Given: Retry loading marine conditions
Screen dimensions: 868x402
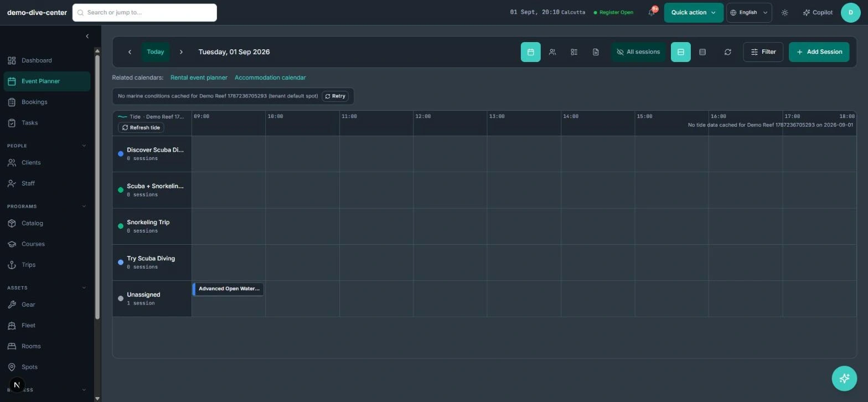Looking at the screenshot, I should pos(335,96).
